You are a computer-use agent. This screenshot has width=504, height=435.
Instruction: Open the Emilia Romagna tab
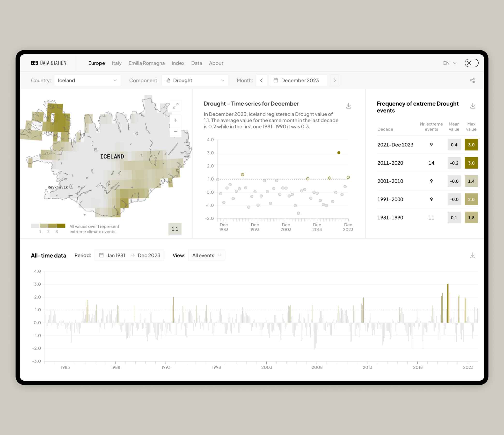[146, 63]
